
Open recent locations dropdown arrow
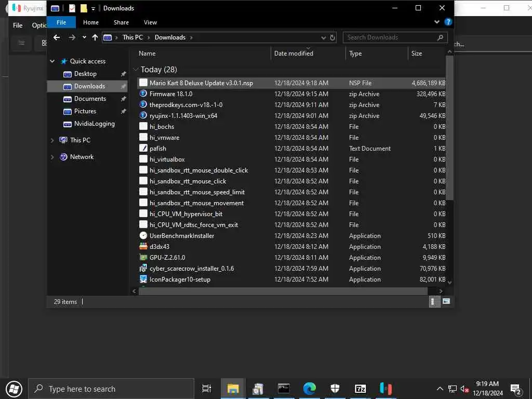84,37
